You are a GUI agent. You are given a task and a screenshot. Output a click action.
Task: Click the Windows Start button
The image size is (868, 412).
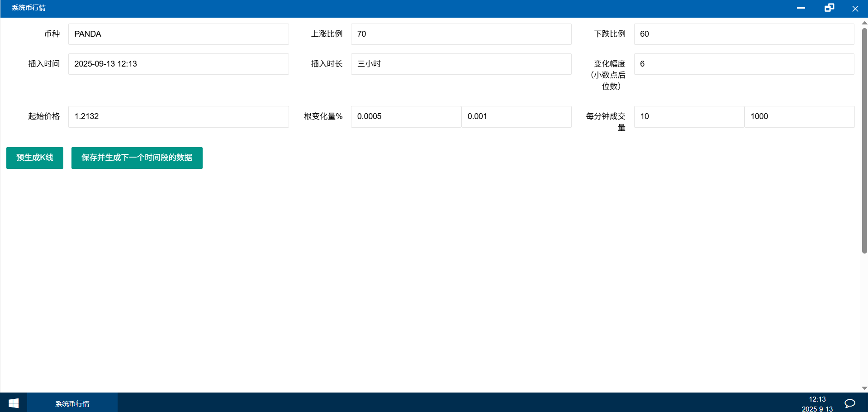pyautogui.click(x=14, y=403)
